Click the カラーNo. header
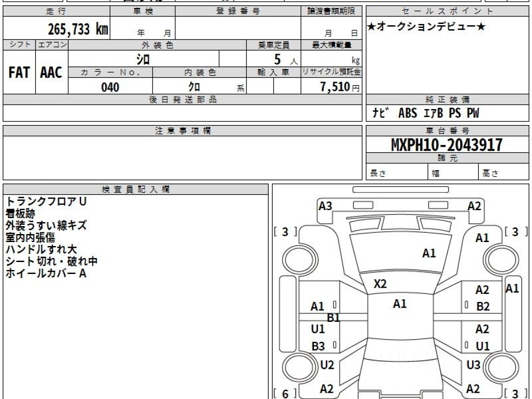The height and width of the screenshot is (399, 532). tap(110, 72)
